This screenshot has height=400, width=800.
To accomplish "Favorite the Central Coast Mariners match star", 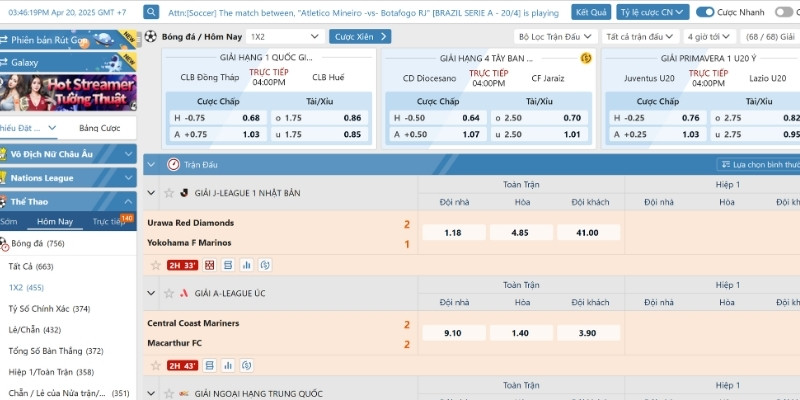I will 156,366.
